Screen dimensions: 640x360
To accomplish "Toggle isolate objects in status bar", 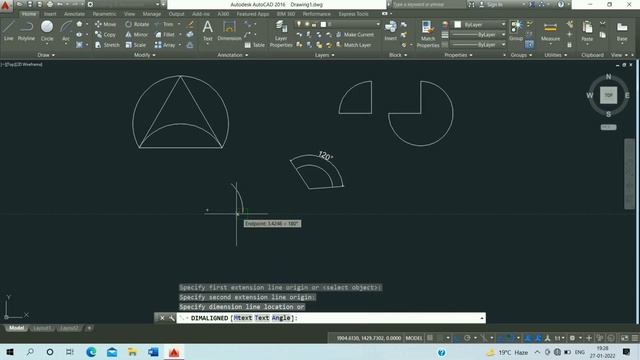I will tap(600, 338).
